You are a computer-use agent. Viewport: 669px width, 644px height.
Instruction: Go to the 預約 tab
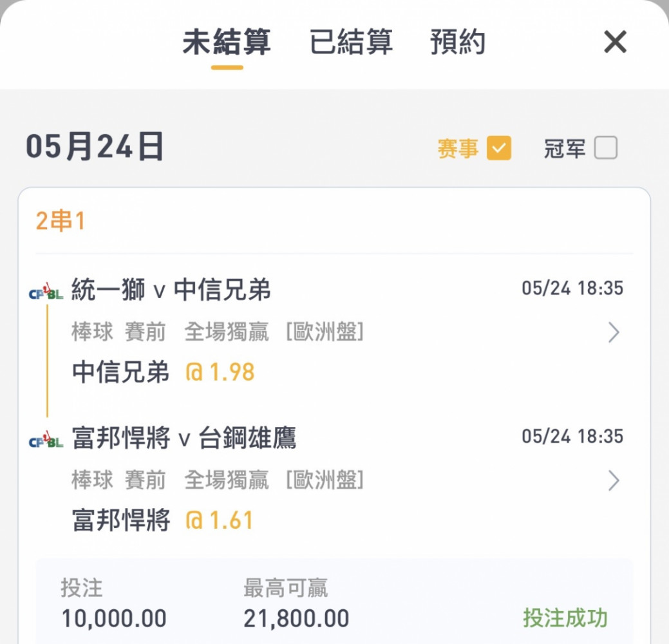(x=457, y=43)
